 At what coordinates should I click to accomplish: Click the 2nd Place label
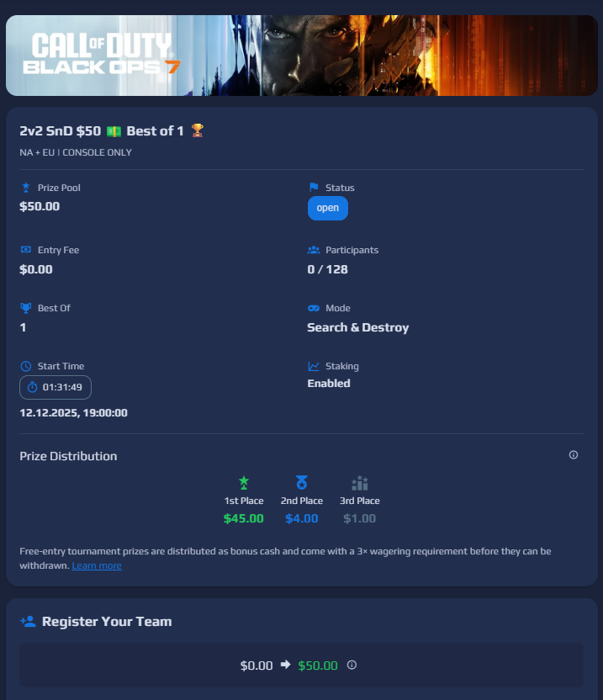[302, 501]
